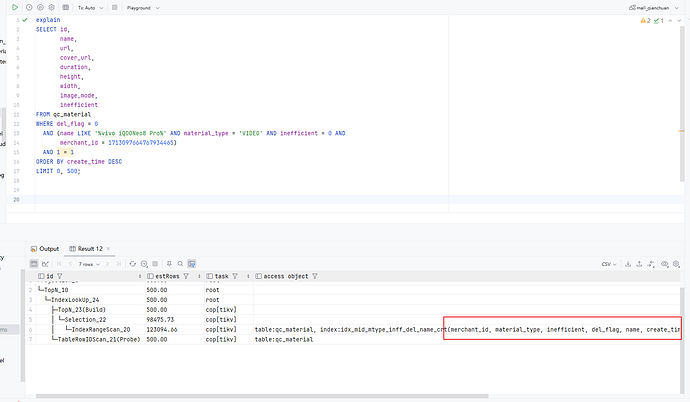
Task: Click the 'LIMIT 0, 500;' line
Action: point(58,171)
